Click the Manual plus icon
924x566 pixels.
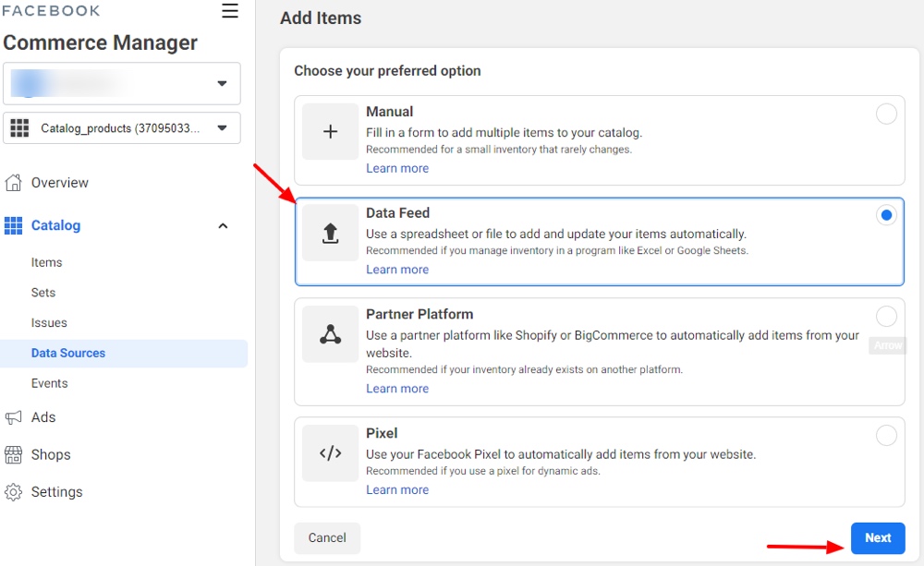[x=330, y=132]
